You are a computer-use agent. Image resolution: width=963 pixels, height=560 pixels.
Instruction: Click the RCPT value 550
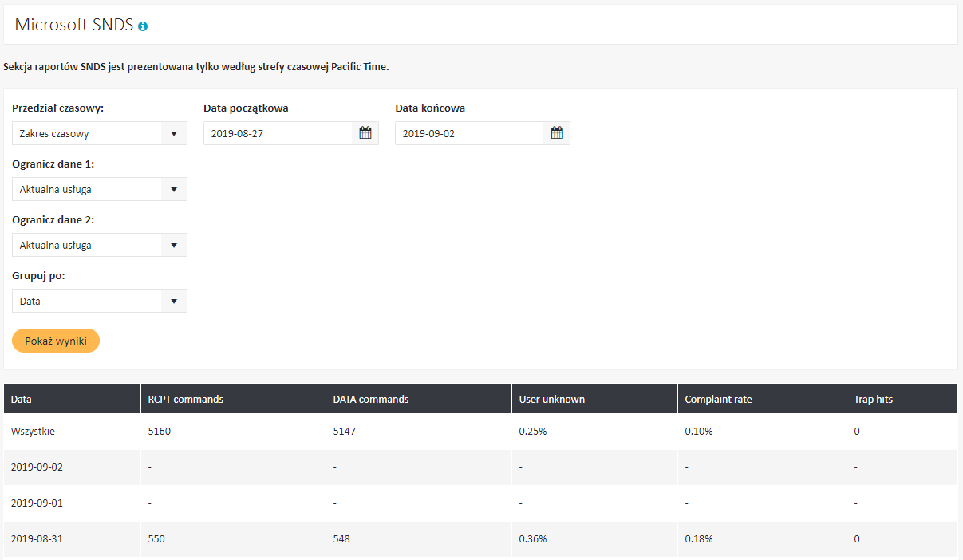(157, 538)
